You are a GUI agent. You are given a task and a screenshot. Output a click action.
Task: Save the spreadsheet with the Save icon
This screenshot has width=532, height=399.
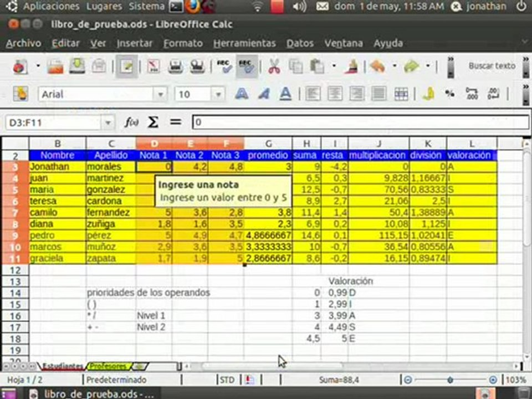77,66
